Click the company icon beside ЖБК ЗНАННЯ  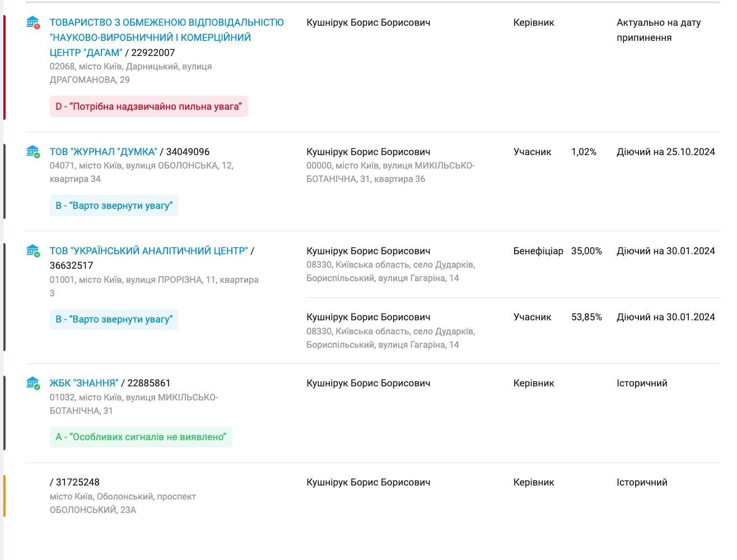(33, 383)
